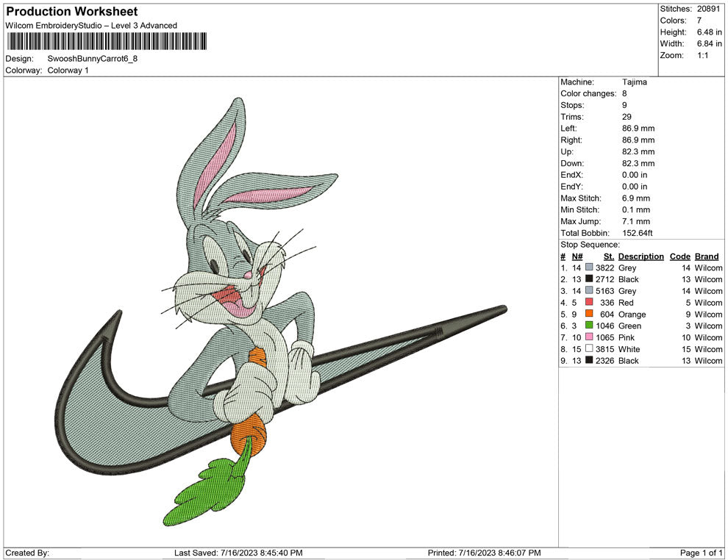Click the Grey swatch in stop 3
728x560 pixels.
click(588, 291)
